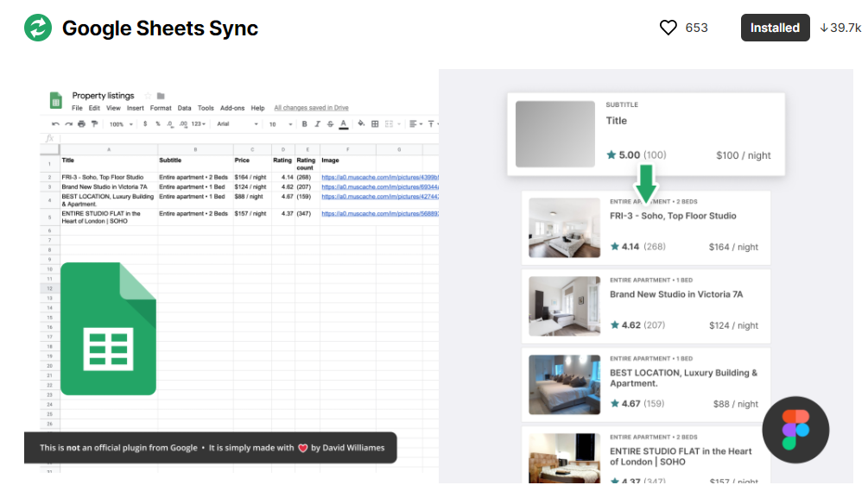The width and height of the screenshot is (868, 504).
Task: Click the Redo icon in the toolbar
Action: click(68, 124)
